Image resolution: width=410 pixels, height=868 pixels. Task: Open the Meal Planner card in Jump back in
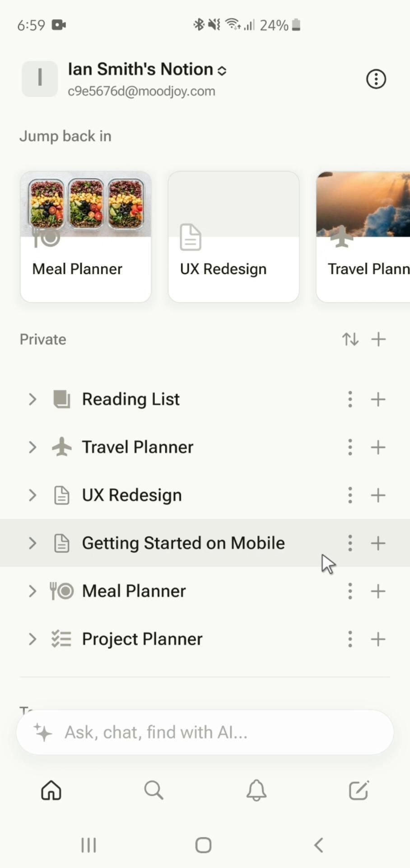tap(86, 237)
